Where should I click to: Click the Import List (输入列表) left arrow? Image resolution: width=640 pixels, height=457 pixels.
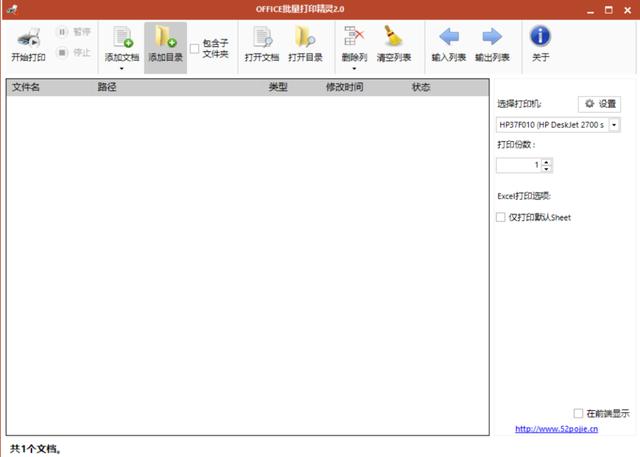point(449,37)
